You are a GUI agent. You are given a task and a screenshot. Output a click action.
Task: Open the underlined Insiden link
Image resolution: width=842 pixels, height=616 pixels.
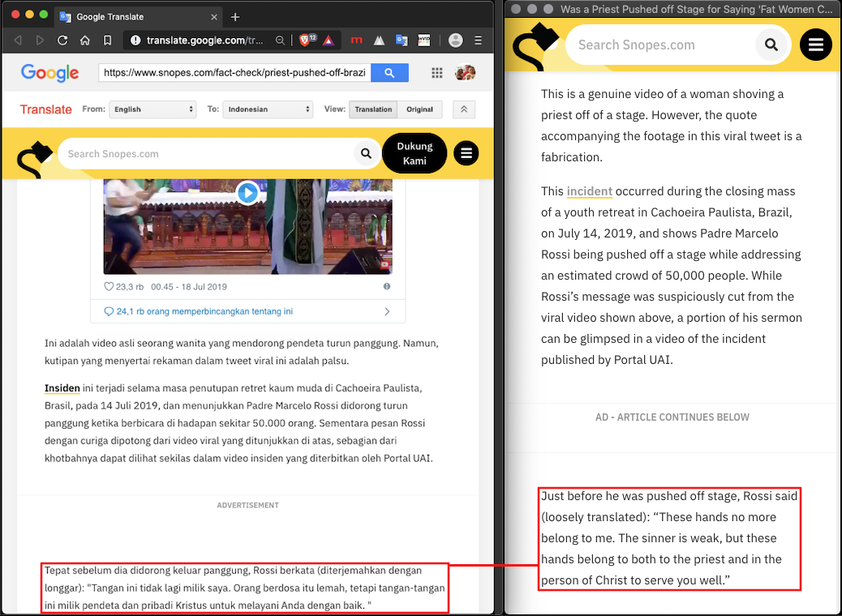(62, 388)
